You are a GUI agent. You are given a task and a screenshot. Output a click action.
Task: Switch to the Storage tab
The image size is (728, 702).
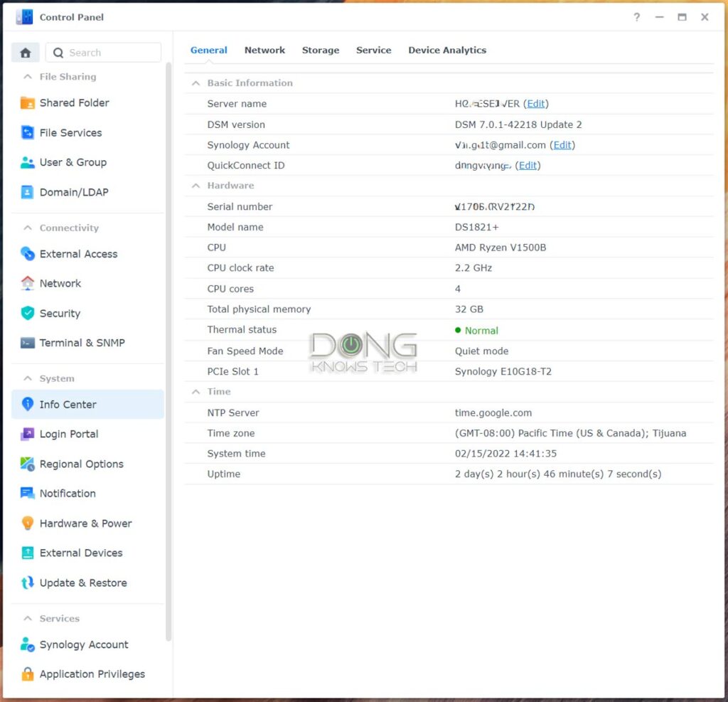click(x=321, y=50)
